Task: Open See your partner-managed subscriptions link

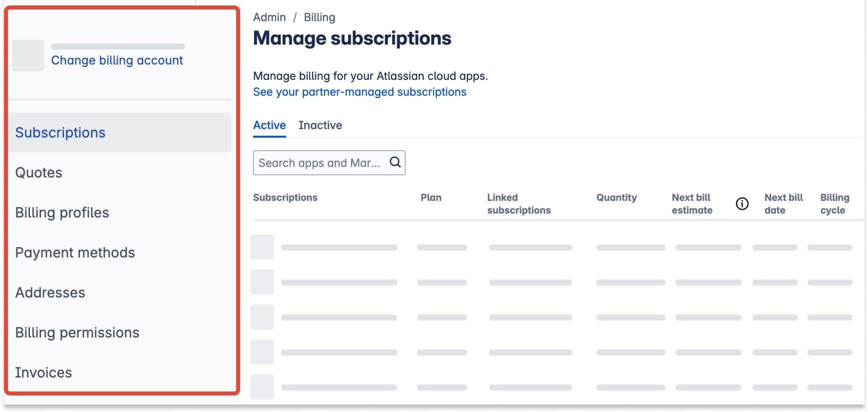Action: pyautogui.click(x=359, y=92)
